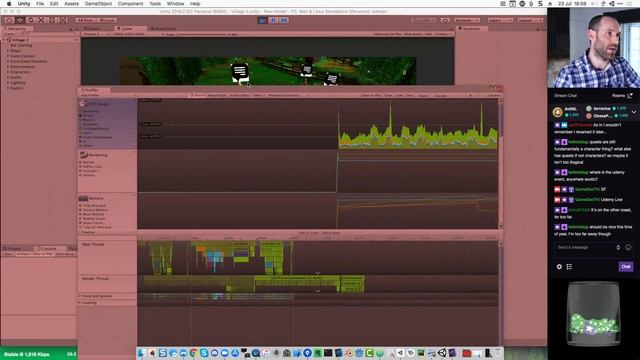Open Finder from the dock

click(142, 353)
